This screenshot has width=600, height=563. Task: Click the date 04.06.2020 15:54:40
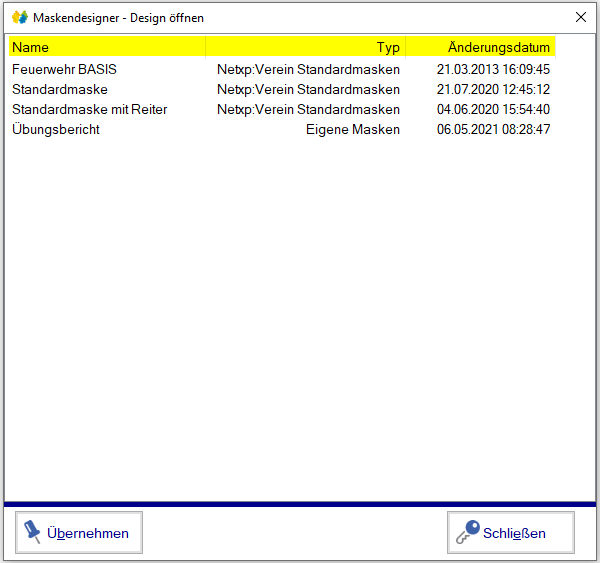[493, 110]
